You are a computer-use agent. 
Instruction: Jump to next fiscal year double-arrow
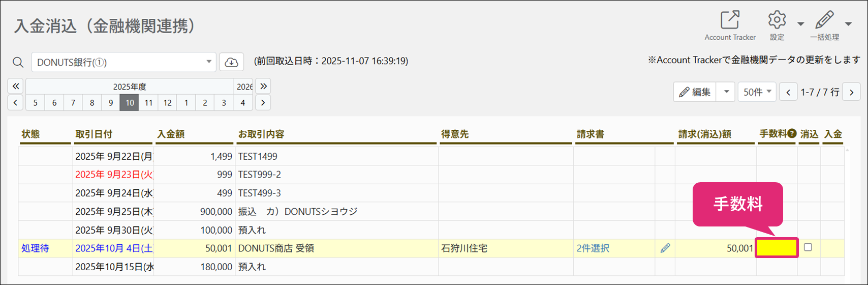tap(263, 86)
